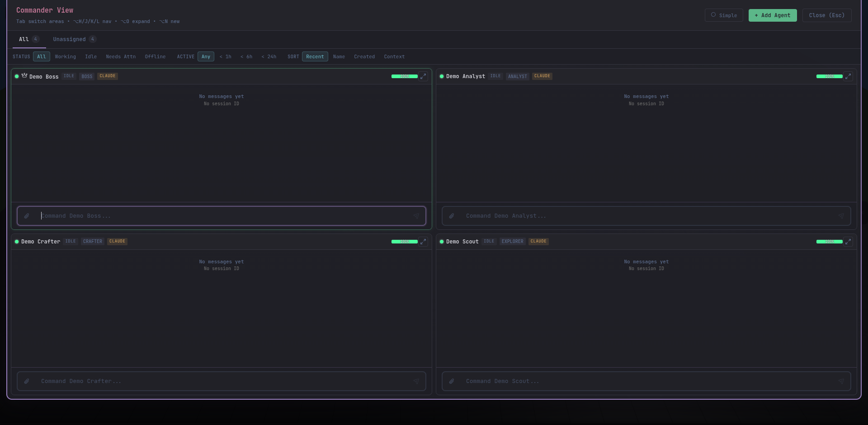This screenshot has width=868, height=425.
Task: Click the crown icon beside Demo Boss
Action: 24,75
